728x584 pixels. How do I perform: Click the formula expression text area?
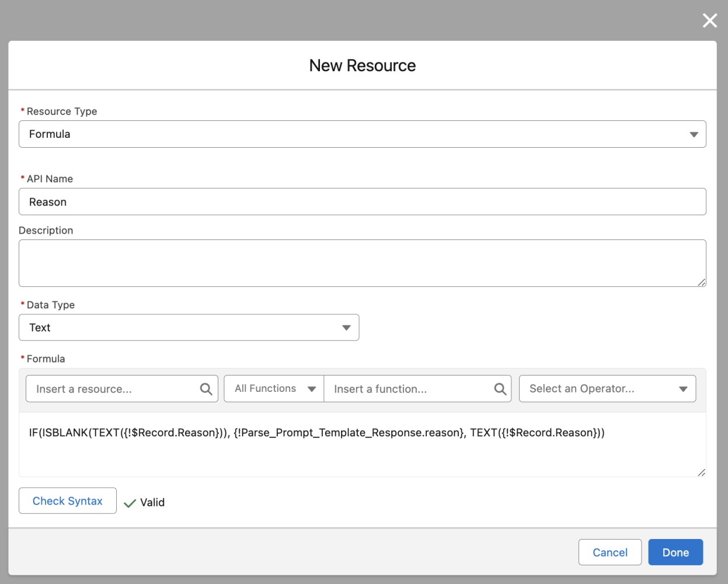pyautogui.click(x=363, y=445)
